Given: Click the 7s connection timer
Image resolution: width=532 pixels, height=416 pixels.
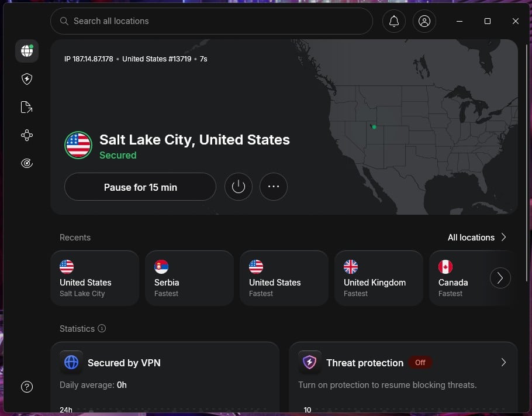Looking at the screenshot, I should (203, 59).
